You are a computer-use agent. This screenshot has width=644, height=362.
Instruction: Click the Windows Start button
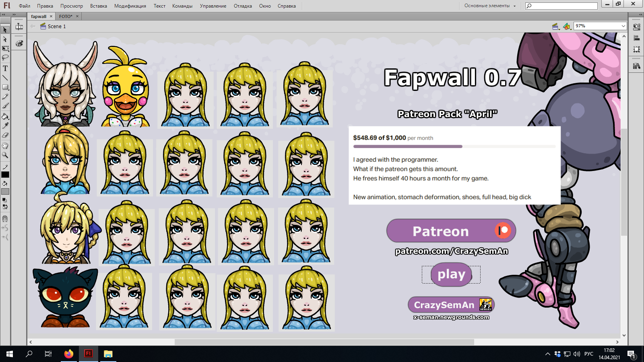point(10,354)
